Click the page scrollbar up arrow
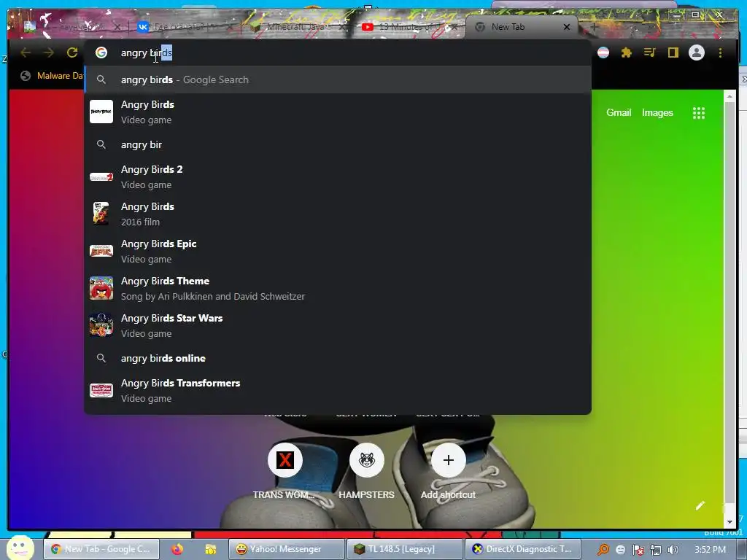Image resolution: width=747 pixels, height=560 pixels. (729, 97)
